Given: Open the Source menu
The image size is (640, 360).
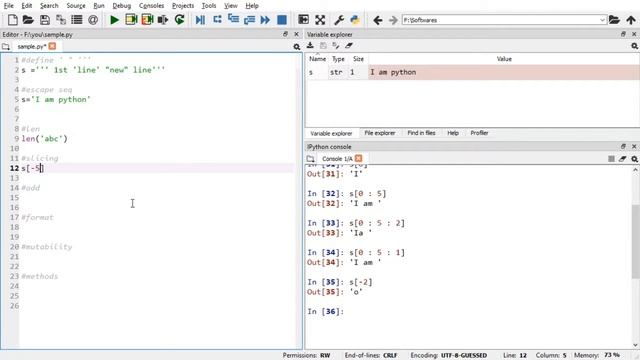Looking at the screenshot, I should click(x=76, y=6).
